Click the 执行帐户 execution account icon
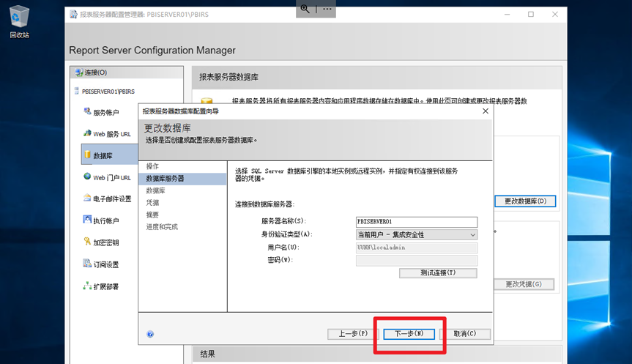 tap(88, 220)
